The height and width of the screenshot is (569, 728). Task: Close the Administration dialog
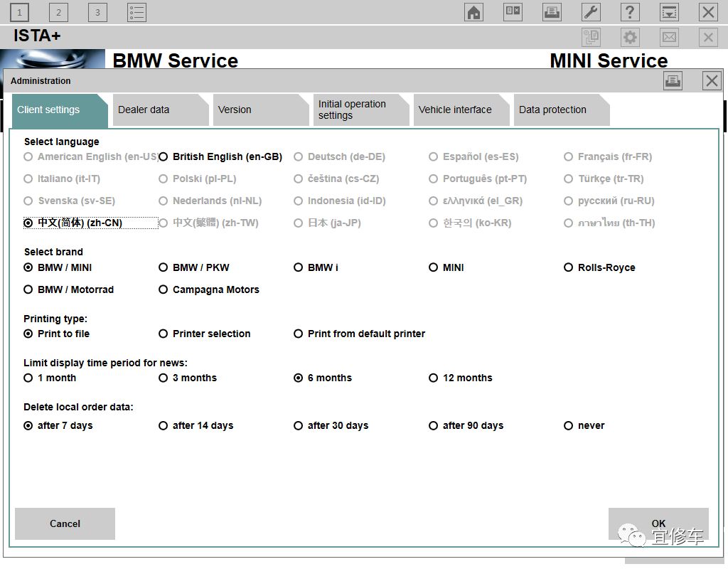point(712,81)
